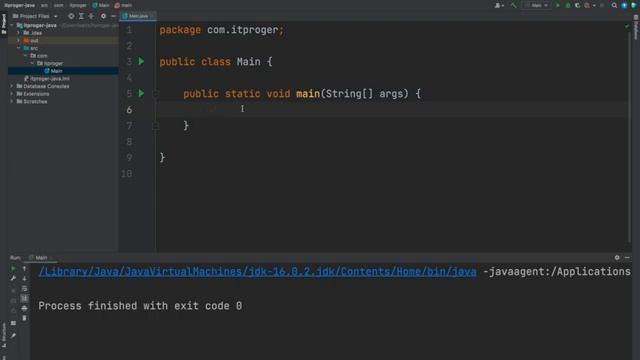Click line number 9 in gutter
The image size is (640, 360).
pyautogui.click(x=129, y=158)
